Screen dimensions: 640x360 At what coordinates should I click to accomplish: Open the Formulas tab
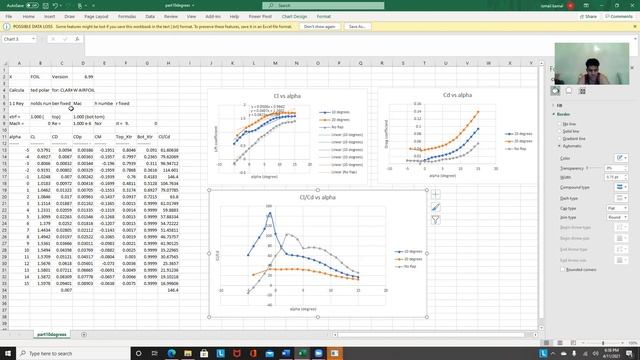coord(127,17)
